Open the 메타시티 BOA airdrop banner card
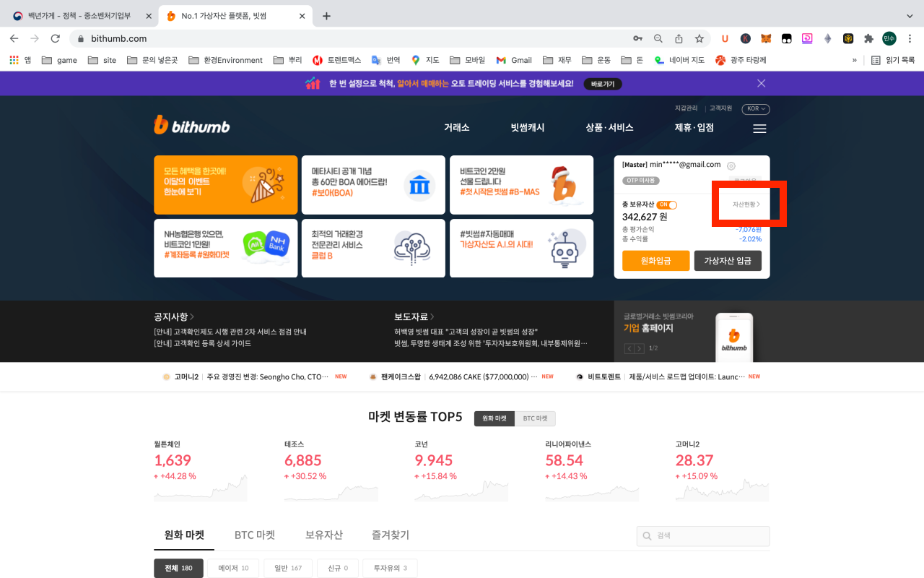The image size is (924, 578). click(x=373, y=185)
